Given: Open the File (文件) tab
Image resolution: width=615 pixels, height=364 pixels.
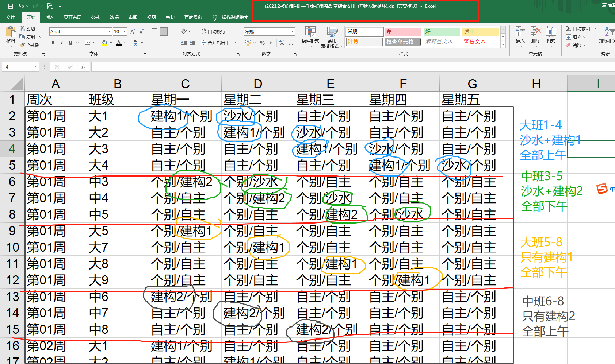Looking at the screenshot, I should coord(11,17).
